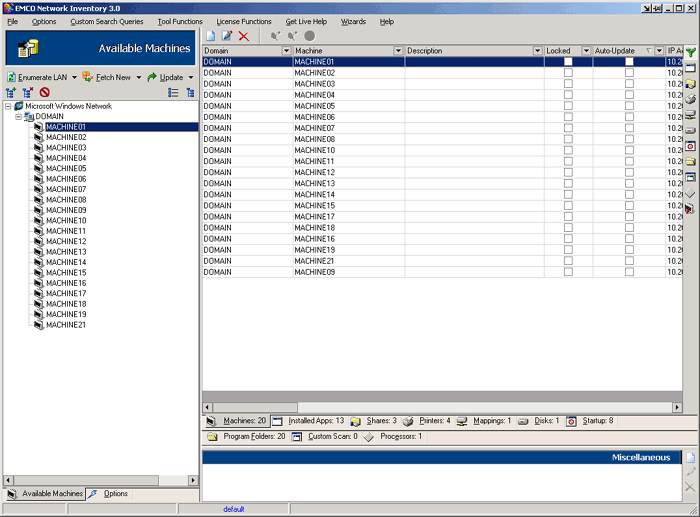Click the Microsoft Windows Network globe icon

(x=19, y=106)
